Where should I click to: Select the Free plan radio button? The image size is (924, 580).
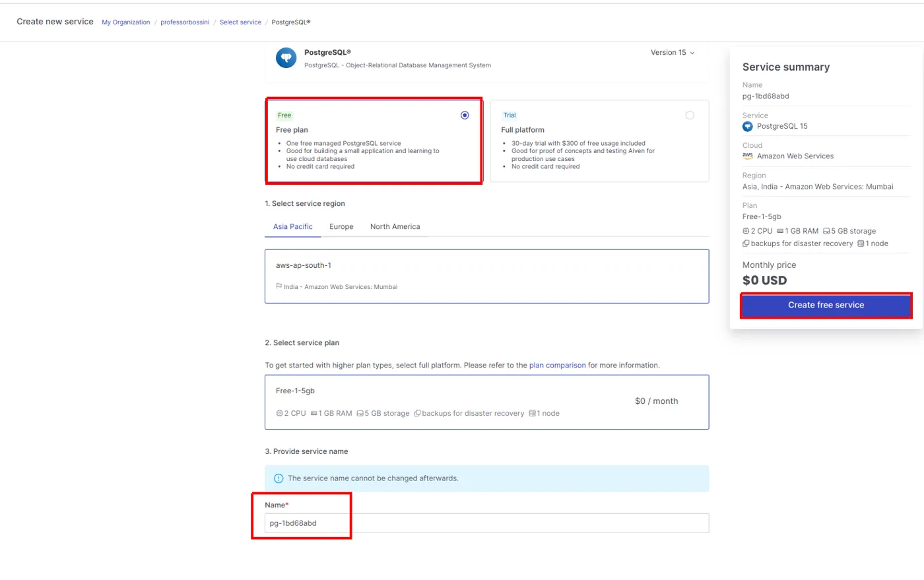pos(465,115)
